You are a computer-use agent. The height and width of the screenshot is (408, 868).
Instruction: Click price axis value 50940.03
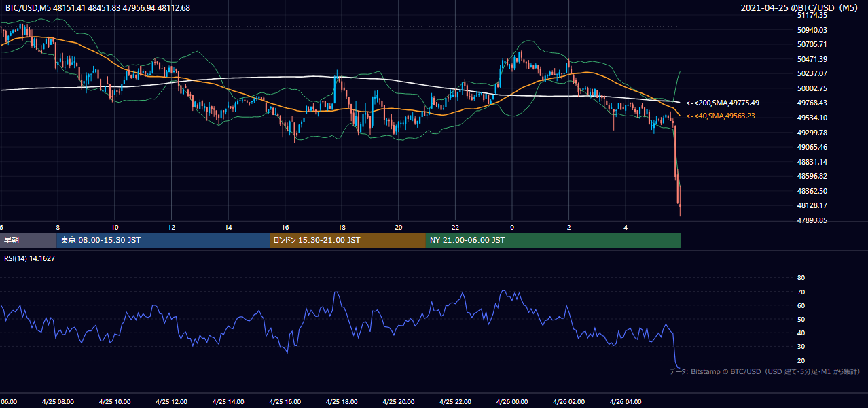coord(812,30)
